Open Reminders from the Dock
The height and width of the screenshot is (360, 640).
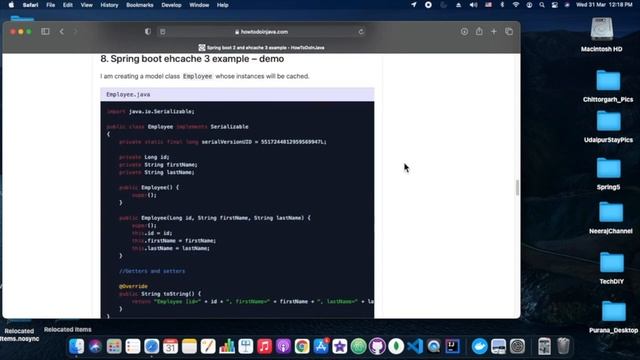pos(133,346)
